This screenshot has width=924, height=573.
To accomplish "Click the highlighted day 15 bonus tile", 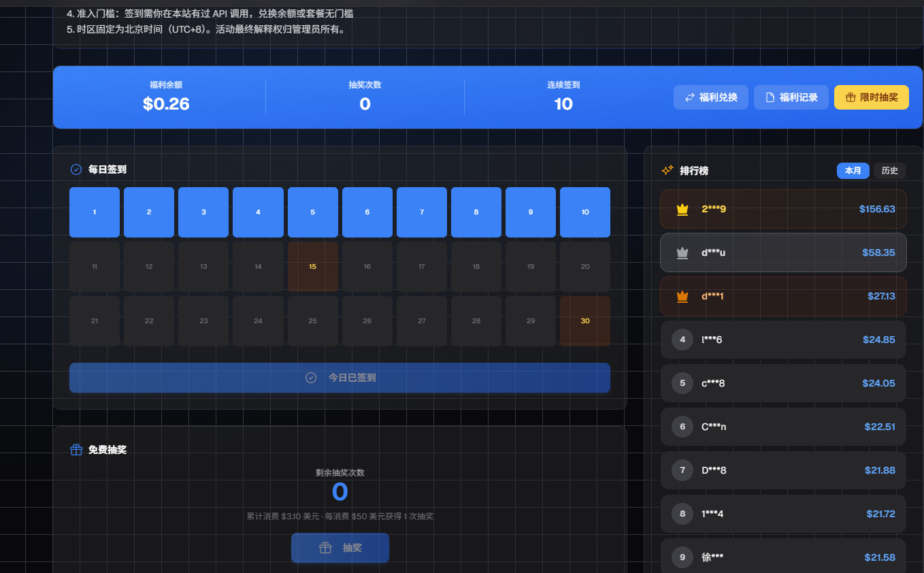I will pyautogui.click(x=313, y=267).
